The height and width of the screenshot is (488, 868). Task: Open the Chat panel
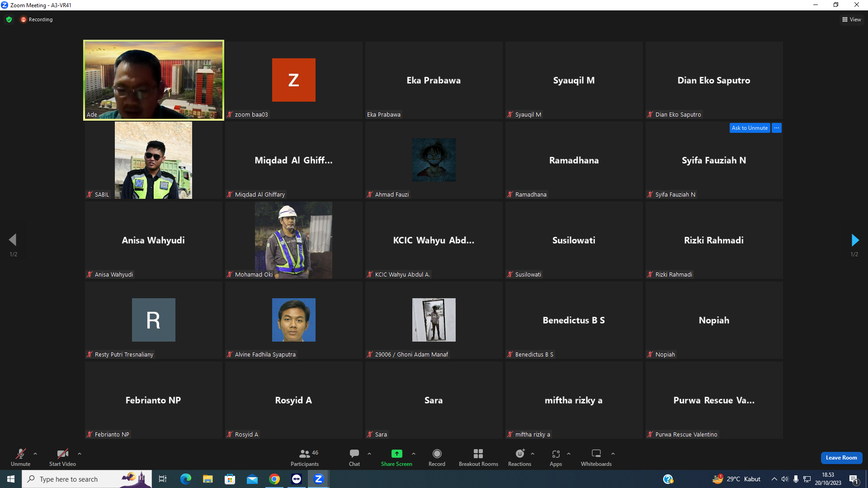[354, 457]
